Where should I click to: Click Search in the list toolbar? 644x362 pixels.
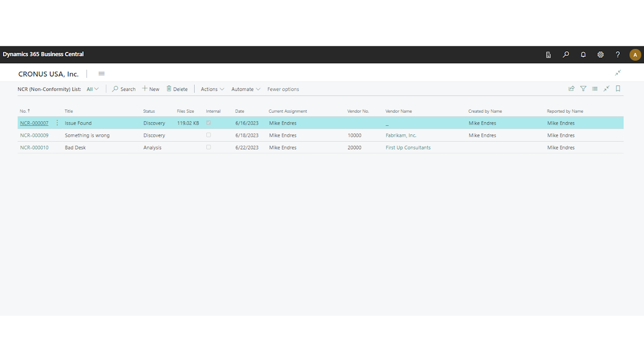[124, 89]
